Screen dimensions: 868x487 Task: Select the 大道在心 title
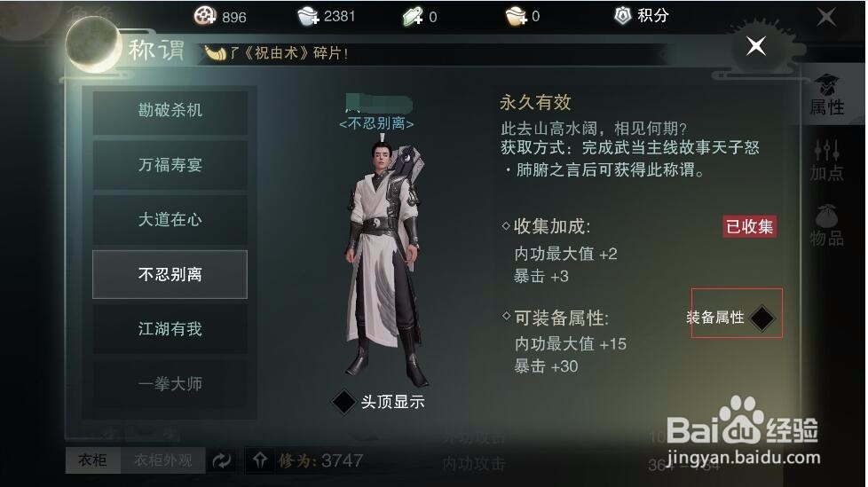(x=170, y=220)
